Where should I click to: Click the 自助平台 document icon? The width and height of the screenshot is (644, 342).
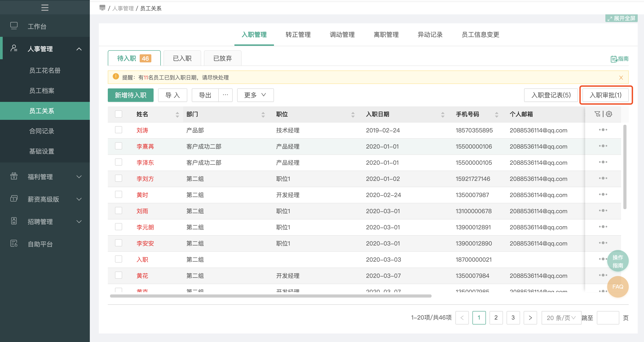[x=14, y=243]
